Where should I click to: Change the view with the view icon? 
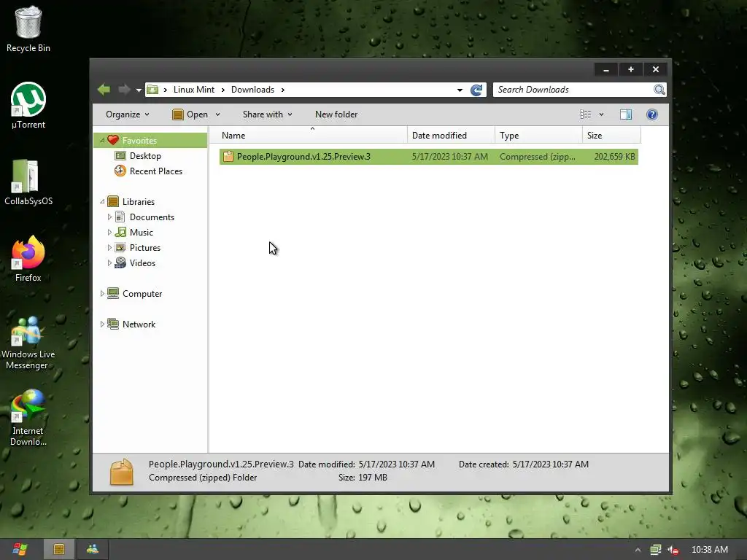tap(586, 114)
